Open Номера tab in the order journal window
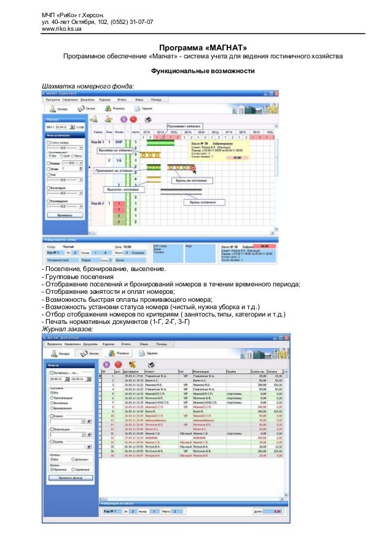Image resolution: width=392 pixels, height=555 pixels. coord(60,353)
